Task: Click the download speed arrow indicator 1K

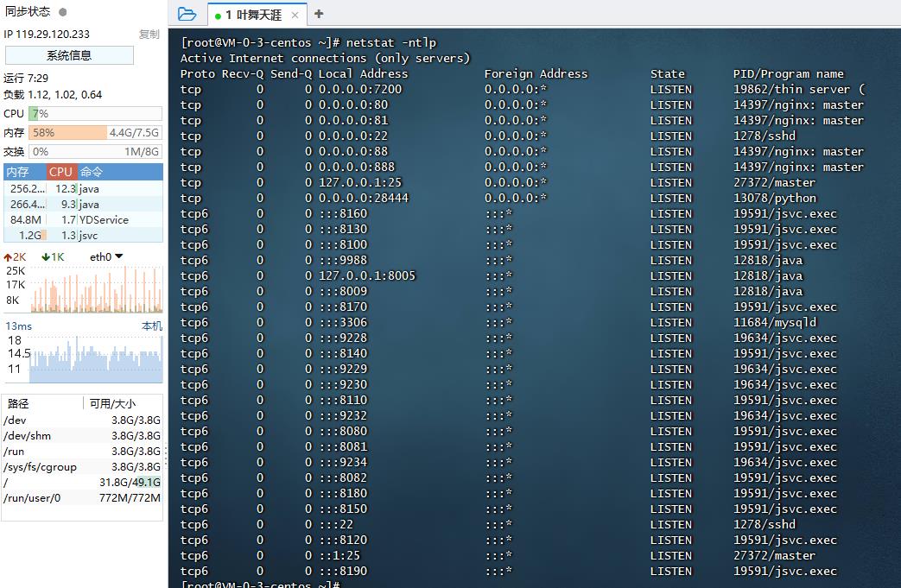Action: 53,256
